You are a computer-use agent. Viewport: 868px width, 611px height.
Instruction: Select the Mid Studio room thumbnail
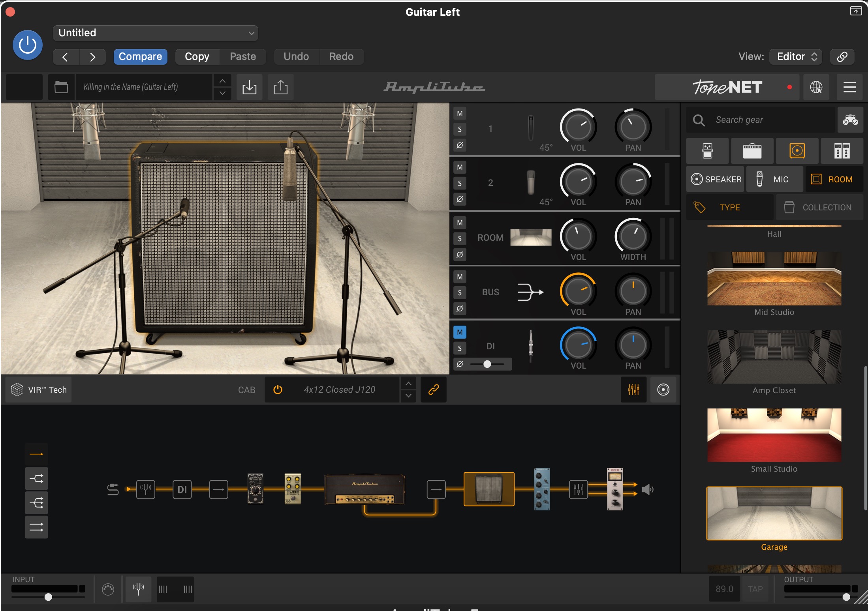pyautogui.click(x=774, y=279)
